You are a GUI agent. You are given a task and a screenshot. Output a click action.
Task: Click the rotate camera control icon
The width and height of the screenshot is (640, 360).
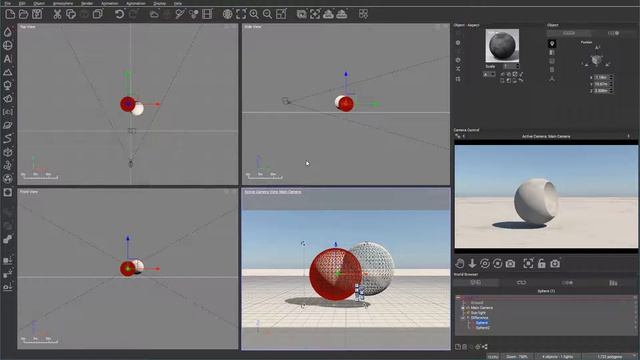pos(485,263)
